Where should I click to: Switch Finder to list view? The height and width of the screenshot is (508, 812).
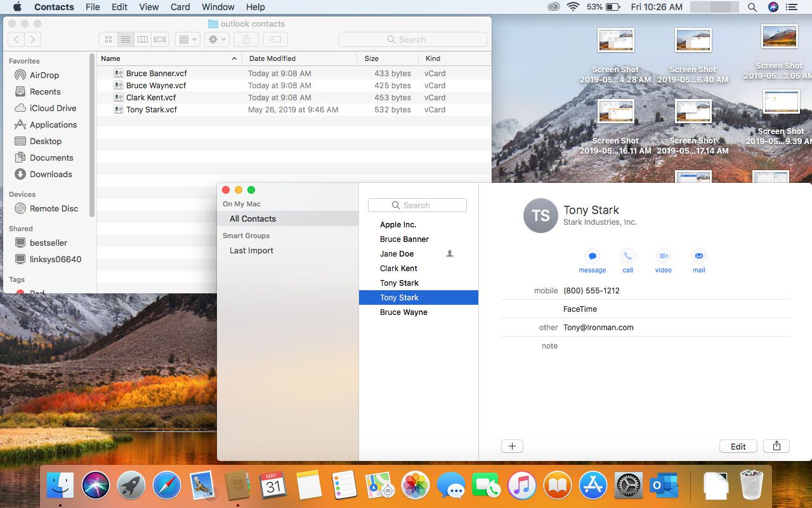(126, 39)
